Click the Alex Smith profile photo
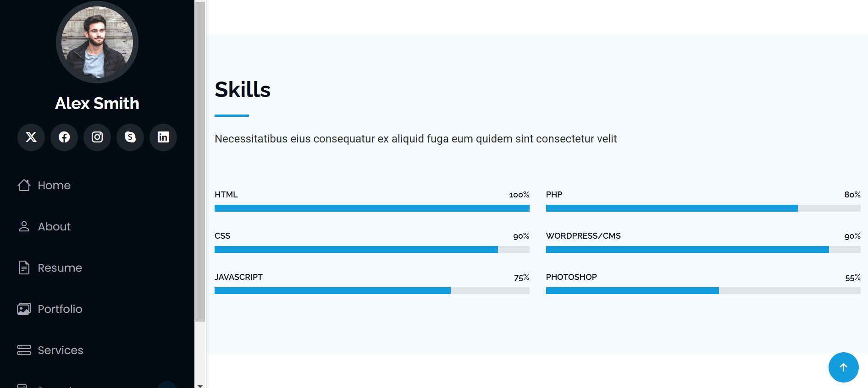This screenshot has width=868, height=388. [97, 42]
